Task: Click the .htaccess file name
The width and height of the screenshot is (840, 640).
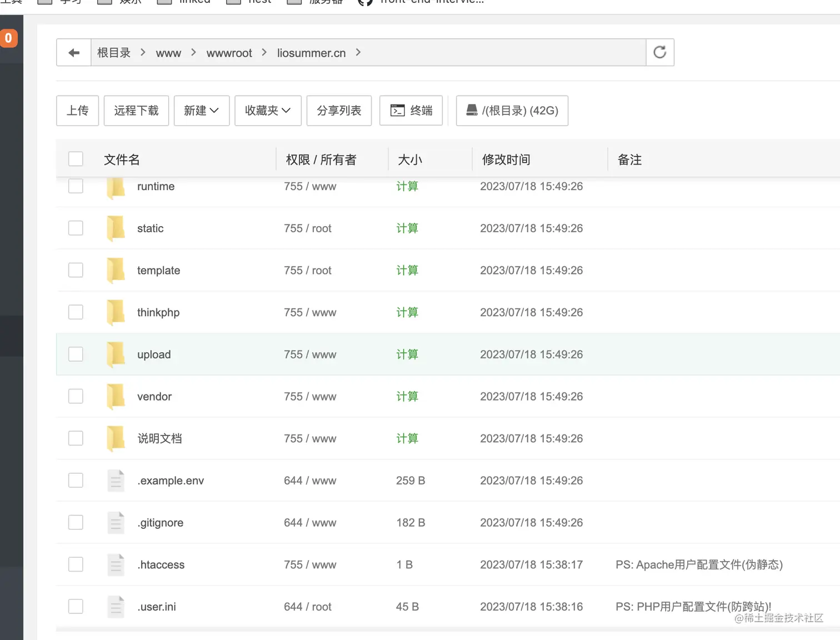Action: pyautogui.click(x=161, y=564)
